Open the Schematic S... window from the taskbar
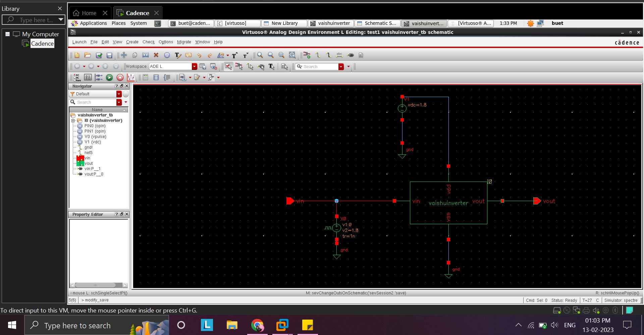Image resolution: width=644 pixels, height=335 pixels. tap(377, 23)
